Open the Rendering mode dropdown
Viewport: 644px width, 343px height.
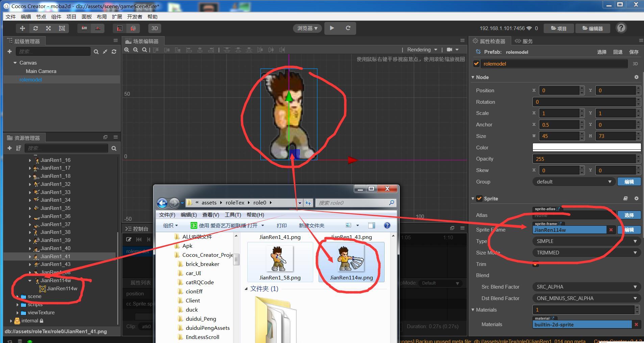coord(422,50)
